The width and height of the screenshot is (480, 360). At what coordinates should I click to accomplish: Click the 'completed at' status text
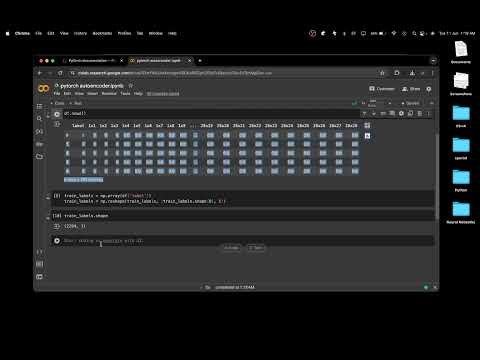pyautogui.click(x=235, y=287)
